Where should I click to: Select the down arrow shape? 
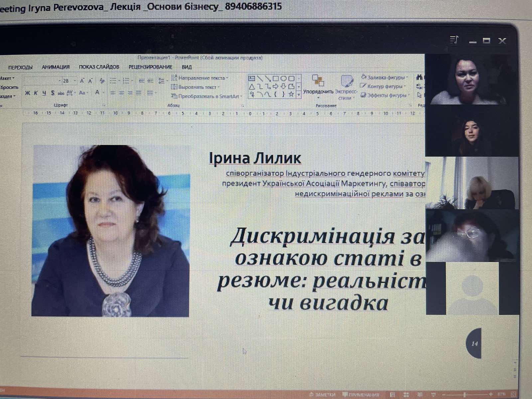(283, 86)
